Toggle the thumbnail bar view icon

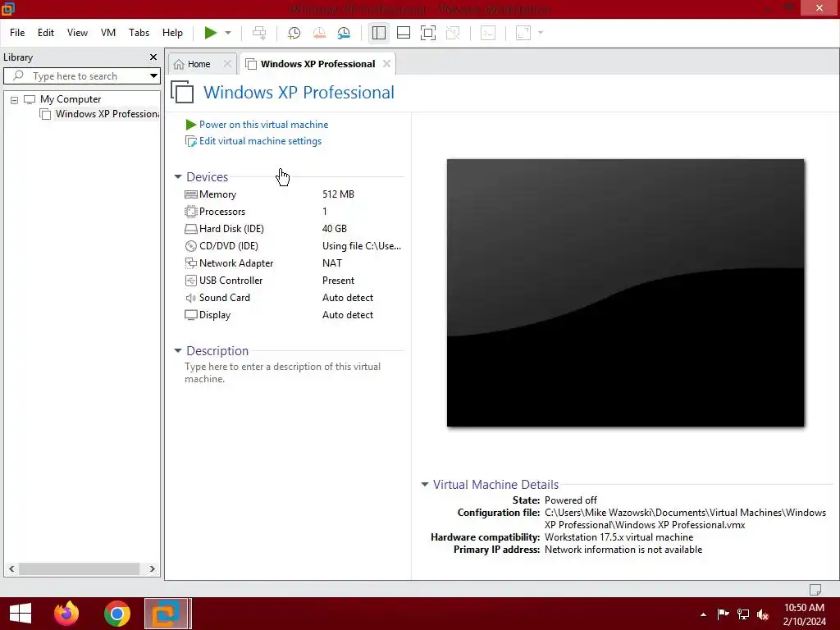pos(404,33)
